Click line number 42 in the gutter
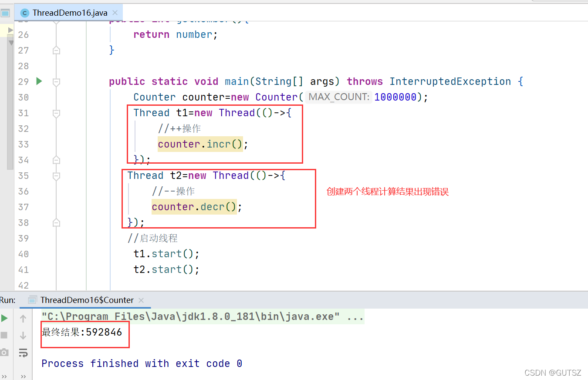This screenshot has width=588, height=380. tap(24, 285)
